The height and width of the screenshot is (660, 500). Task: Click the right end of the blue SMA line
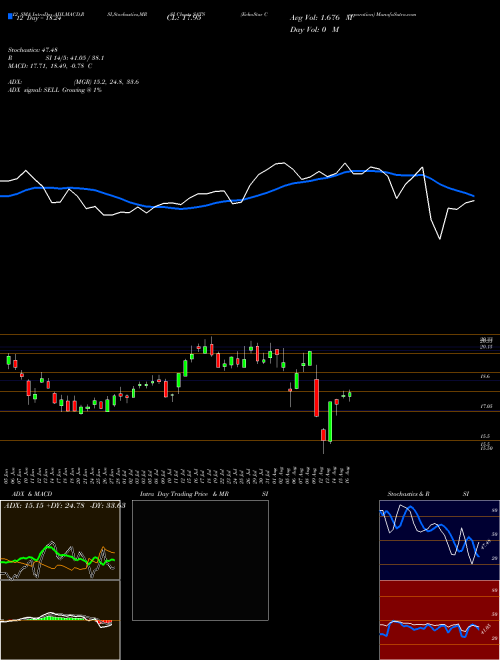[x=474, y=196]
